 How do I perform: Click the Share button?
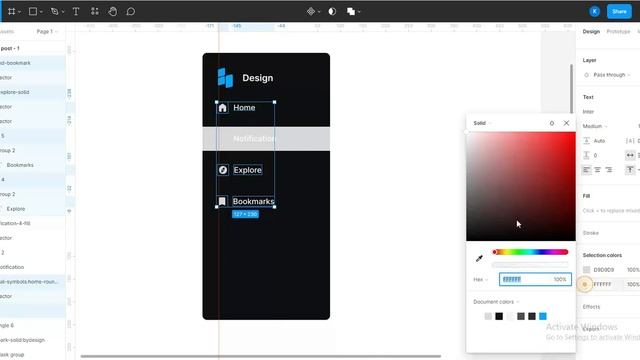click(619, 11)
